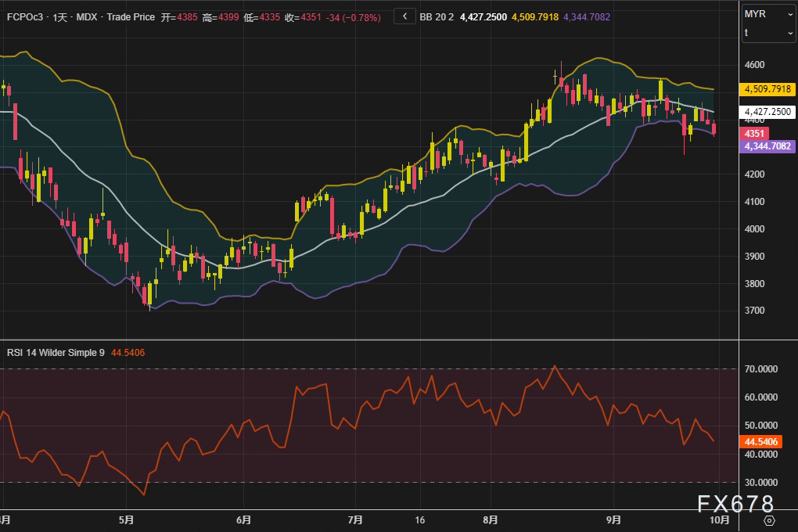798x532 pixels.
Task: Open chart settings hexagon icon
Action: click(x=769, y=520)
